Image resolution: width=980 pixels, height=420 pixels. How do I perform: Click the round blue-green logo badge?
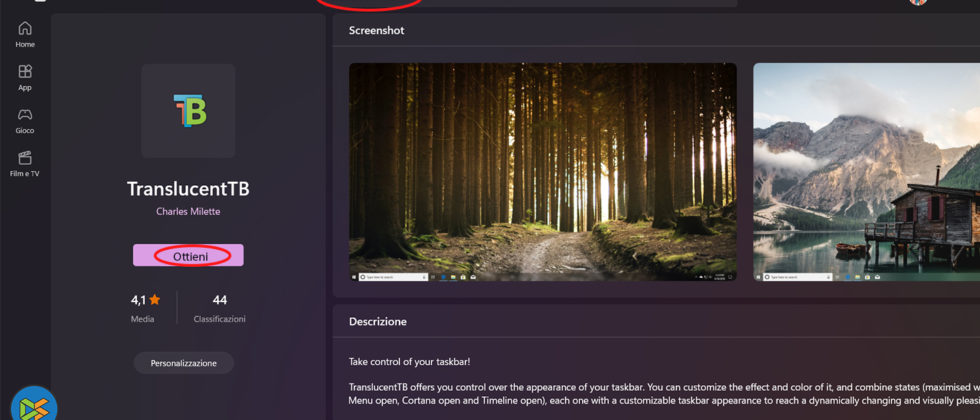point(34,404)
